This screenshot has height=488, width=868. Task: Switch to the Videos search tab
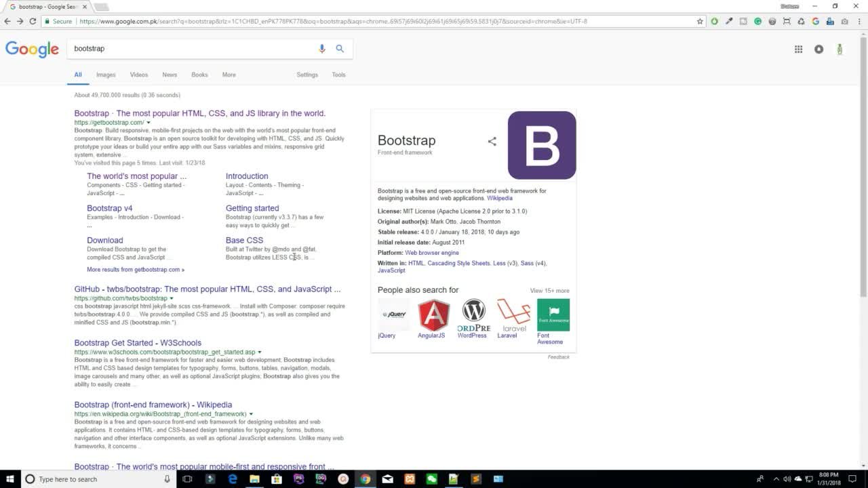click(138, 75)
